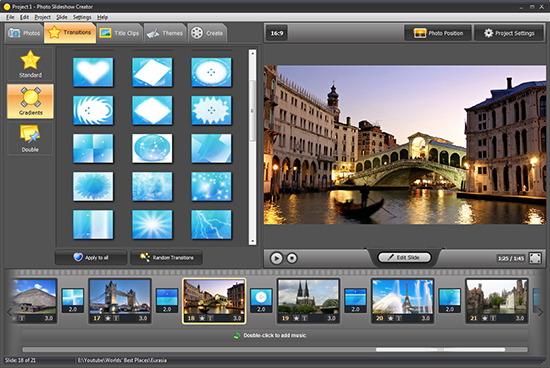This screenshot has width=550, height=368.
Task: Select slide 18 Venice canal thumbnail
Action: tap(214, 301)
